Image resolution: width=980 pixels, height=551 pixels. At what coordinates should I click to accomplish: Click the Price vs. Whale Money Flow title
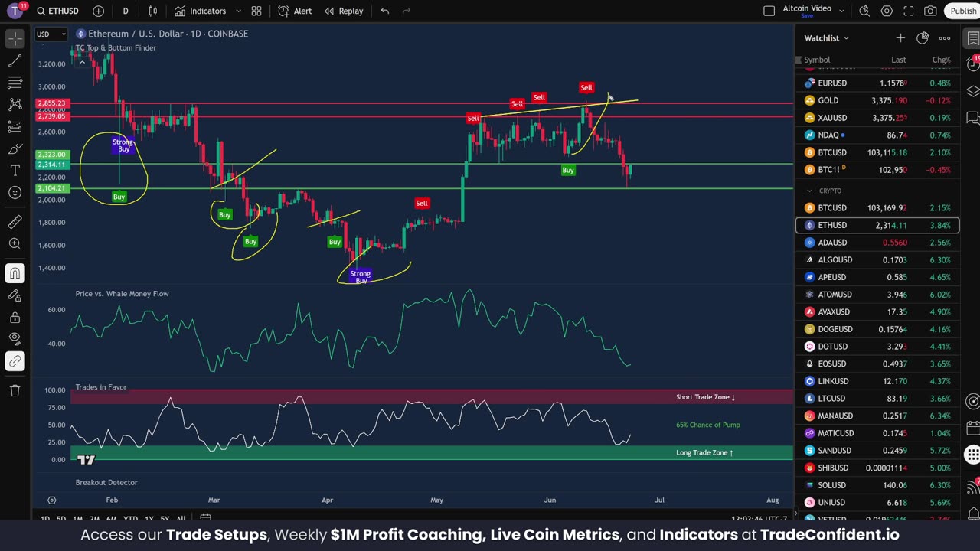[122, 294]
